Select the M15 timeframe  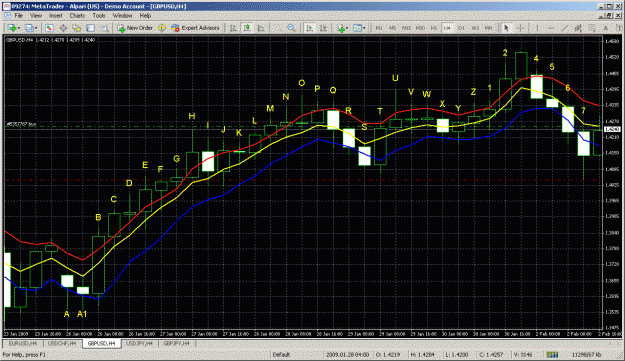tap(406, 28)
